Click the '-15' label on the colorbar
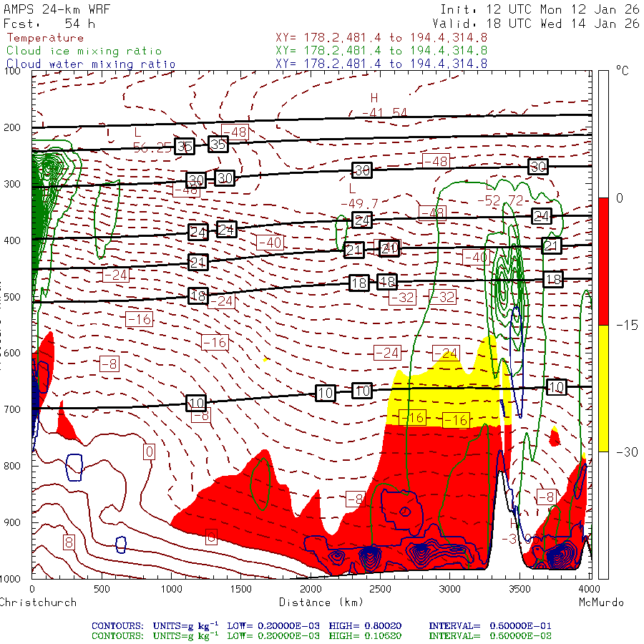The width and height of the screenshot is (644, 644). coord(627,326)
